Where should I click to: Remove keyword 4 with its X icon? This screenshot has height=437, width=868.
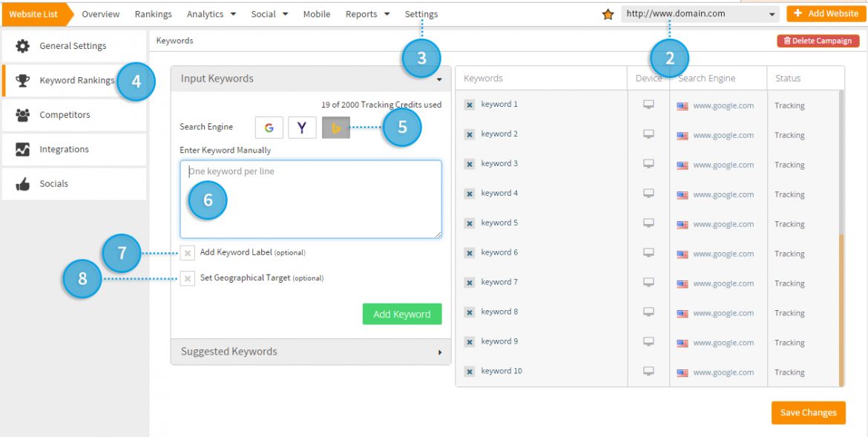coord(470,194)
